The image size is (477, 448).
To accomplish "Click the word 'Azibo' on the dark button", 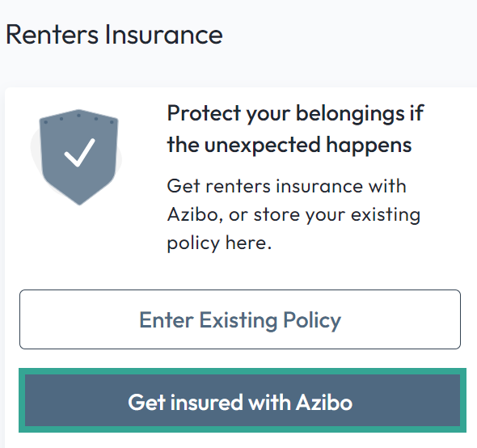I will tap(324, 403).
